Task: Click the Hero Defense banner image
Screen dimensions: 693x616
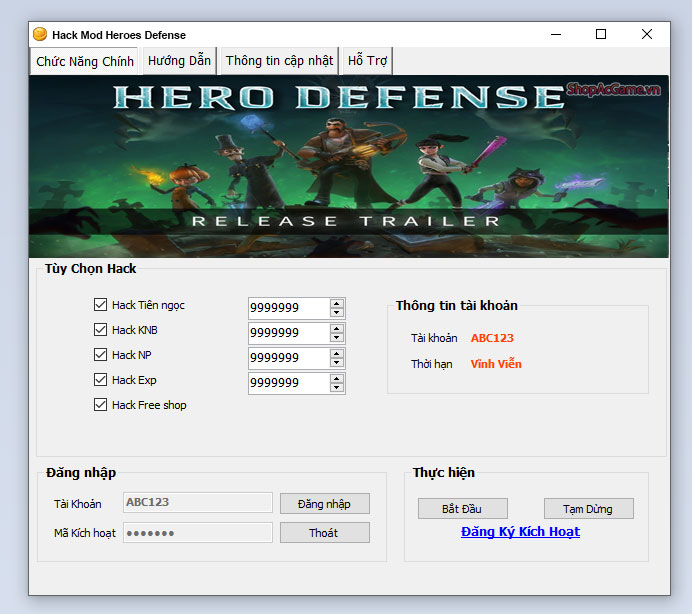Action: coord(349,166)
